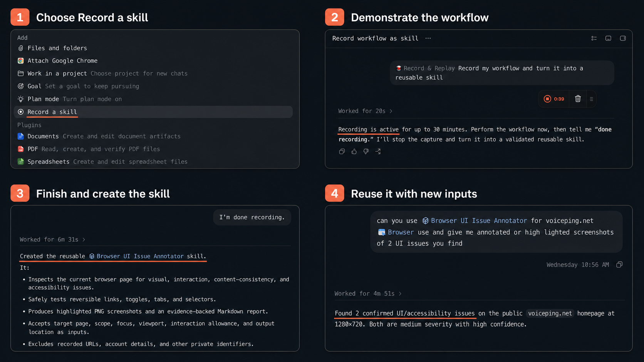Stop the recording with the red stop button
Viewport: 644px width, 362px height.
pyautogui.click(x=547, y=99)
